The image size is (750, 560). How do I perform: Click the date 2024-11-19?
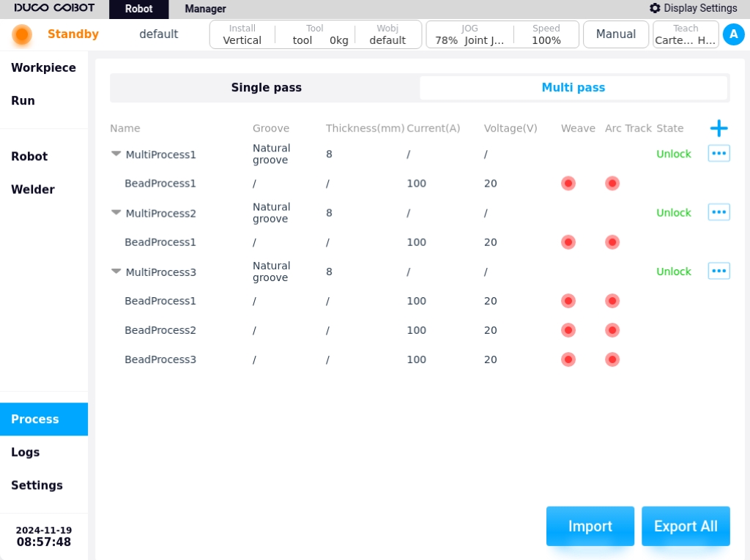coord(43,530)
